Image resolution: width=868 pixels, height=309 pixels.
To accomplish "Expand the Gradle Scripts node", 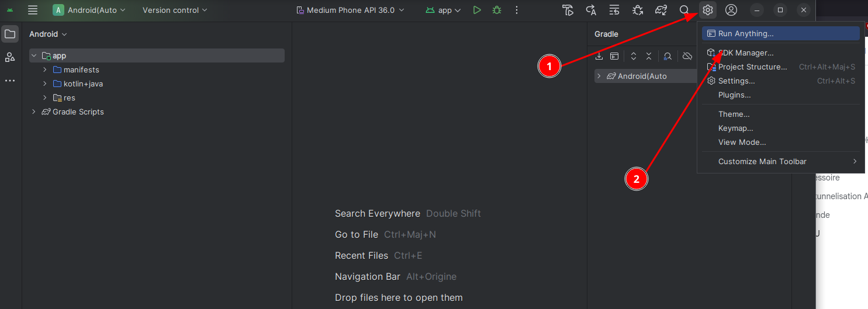I will pos(34,112).
